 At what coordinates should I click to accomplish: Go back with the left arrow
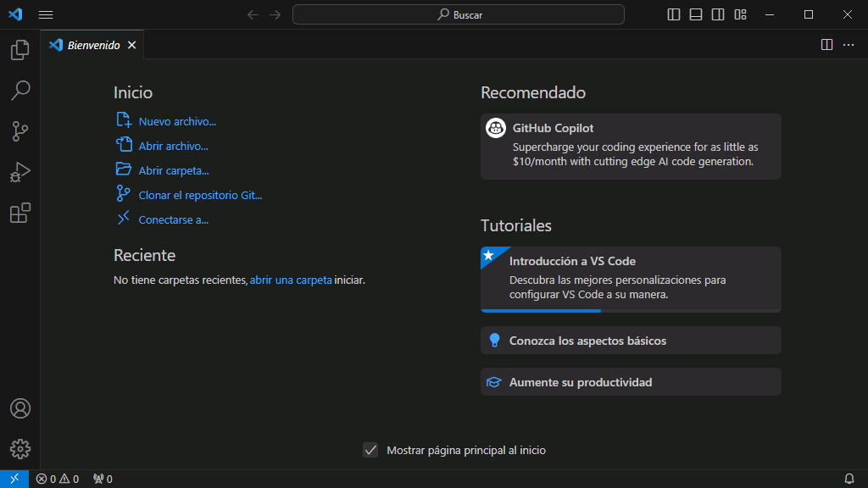point(253,15)
